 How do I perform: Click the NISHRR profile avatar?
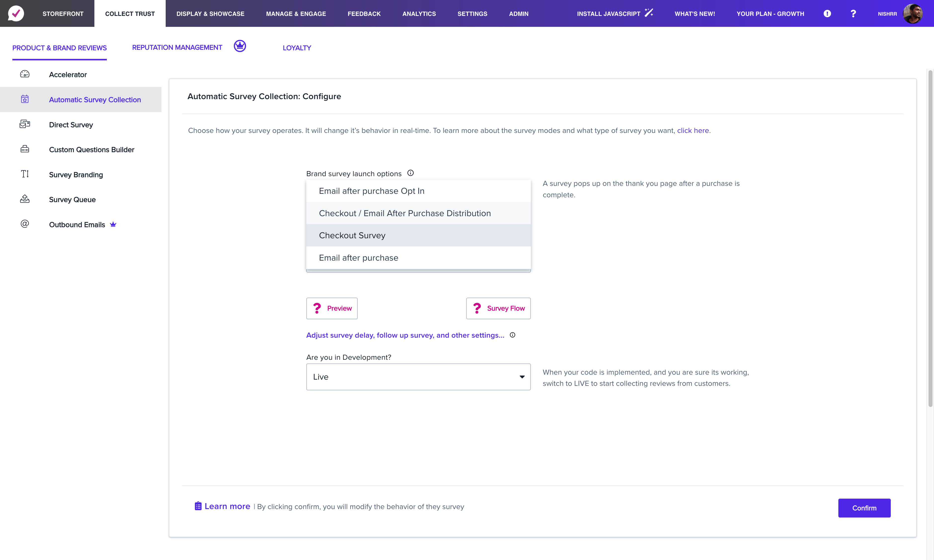(912, 14)
